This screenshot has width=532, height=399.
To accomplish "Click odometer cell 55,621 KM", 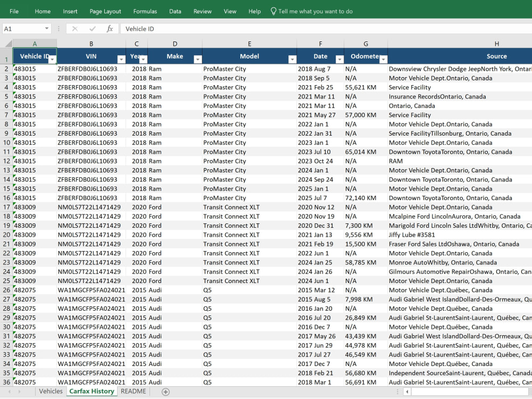I will (x=366, y=87).
